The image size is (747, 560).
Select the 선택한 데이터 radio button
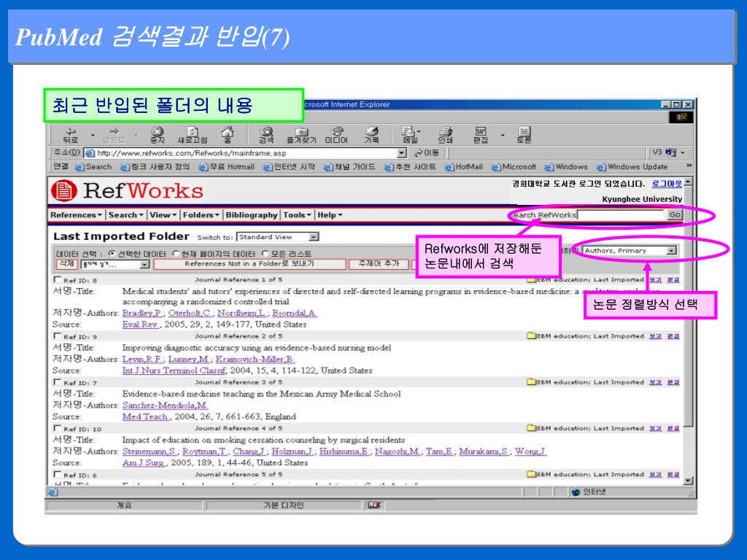(112, 253)
